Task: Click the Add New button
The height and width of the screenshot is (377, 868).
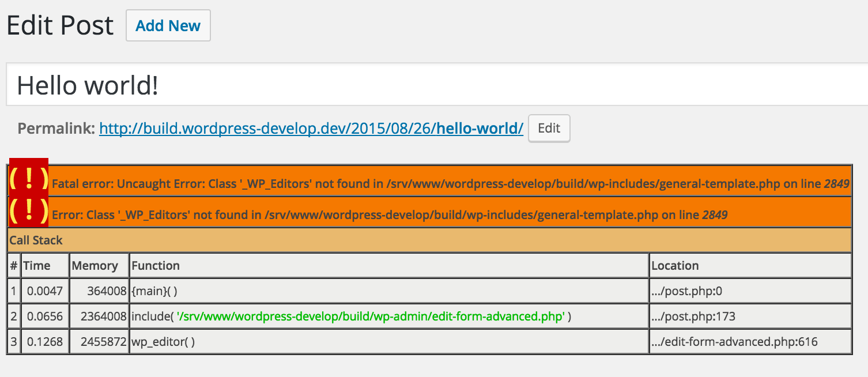Action: [x=168, y=26]
